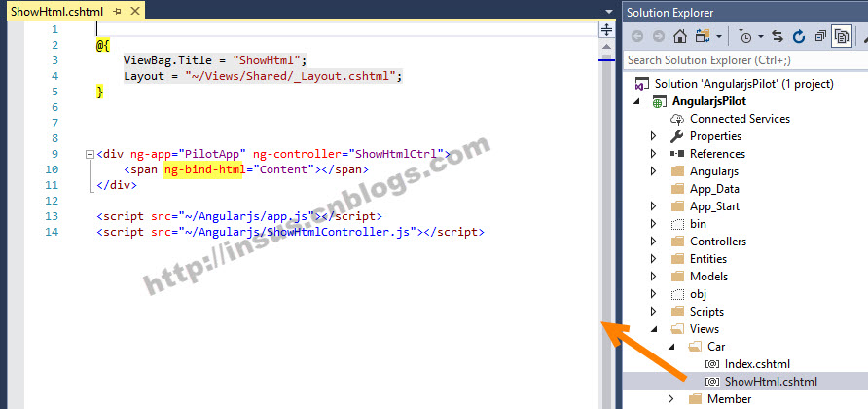The image size is (868, 409).
Task: Switch between solution and folder views
Action: coord(703,36)
